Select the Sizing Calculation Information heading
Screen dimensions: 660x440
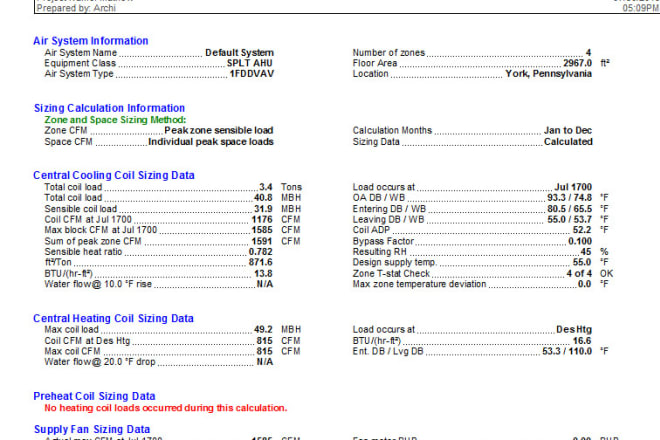(108, 108)
